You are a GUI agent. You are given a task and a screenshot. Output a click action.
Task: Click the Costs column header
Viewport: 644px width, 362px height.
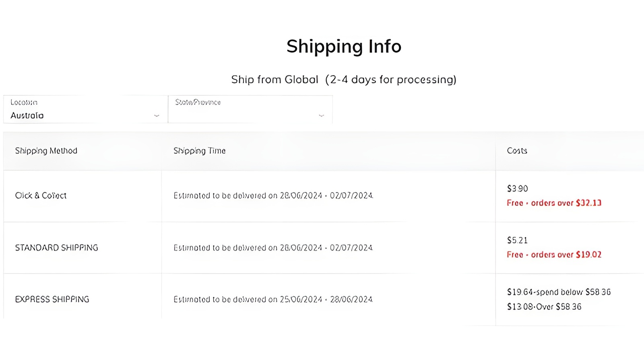click(516, 150)
